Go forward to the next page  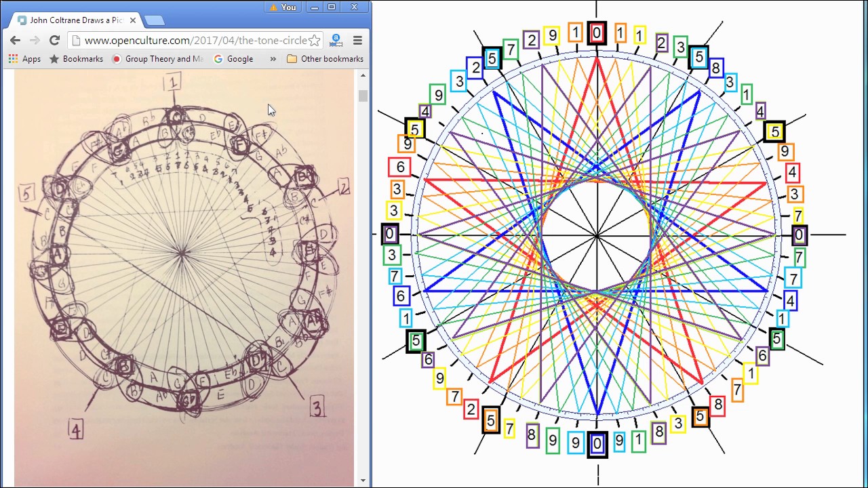[x=35, y=40]
